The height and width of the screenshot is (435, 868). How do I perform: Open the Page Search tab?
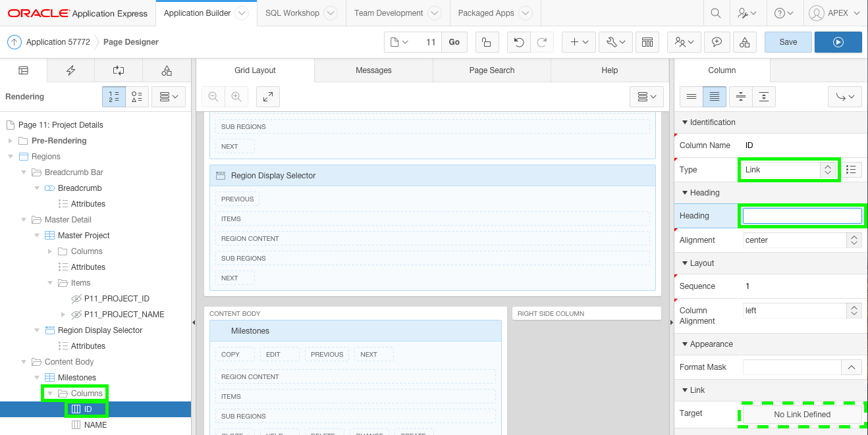492,70
